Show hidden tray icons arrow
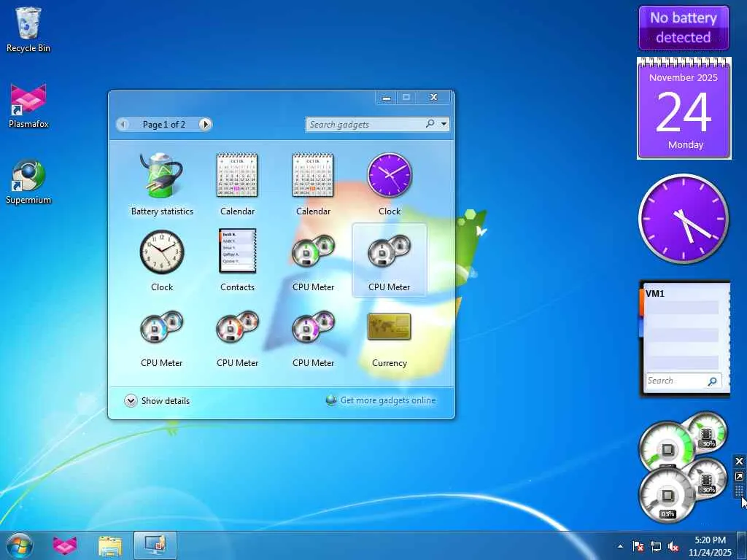The width and height of the screenshot is (747, 560). pyautogui.click(x=620, y=546)
